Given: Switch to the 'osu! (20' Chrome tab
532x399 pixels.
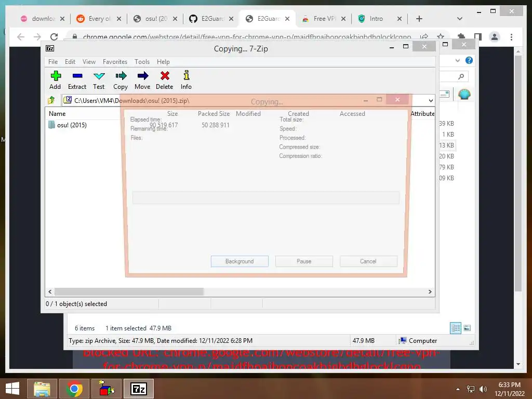Looking at the screenshot, I should tap(155, 19).
